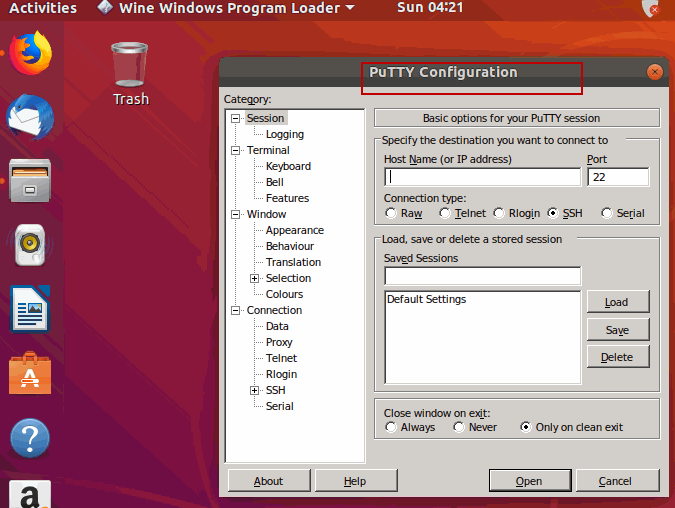Choose Only on clean exit option
The width and height of the screenshot is (675, 508).
click(x=526, y=427)
